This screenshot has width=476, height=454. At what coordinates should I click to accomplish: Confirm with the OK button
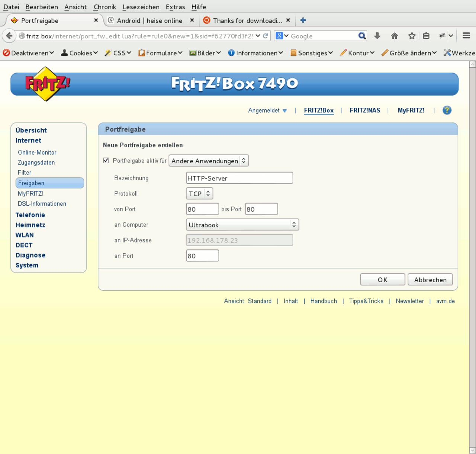click(383, 280)
